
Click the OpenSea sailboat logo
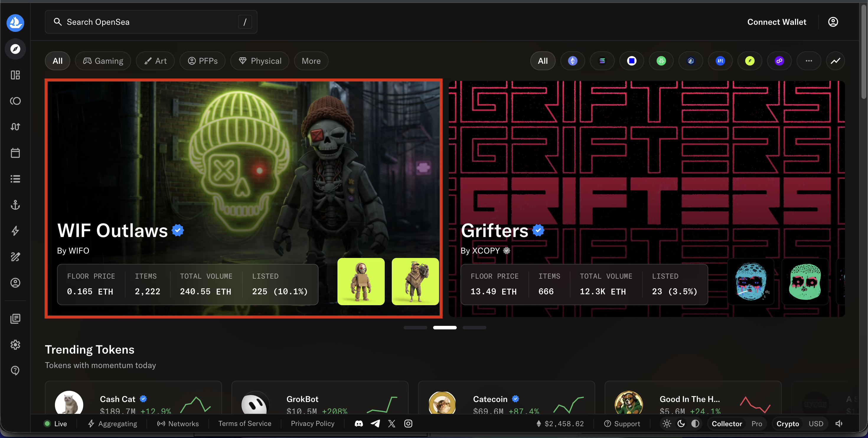[x=15, y=22]
